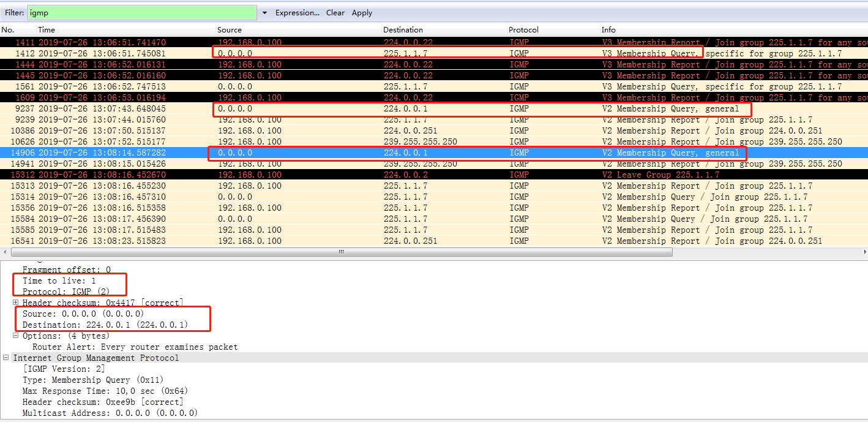
Task: Open the filter history dropdown arrow
Action: click(264, 12)
